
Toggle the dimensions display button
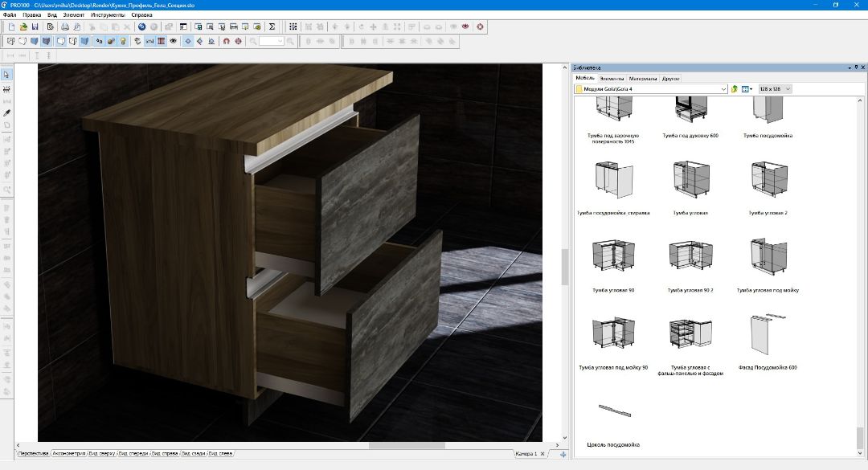tap(149, 41)
